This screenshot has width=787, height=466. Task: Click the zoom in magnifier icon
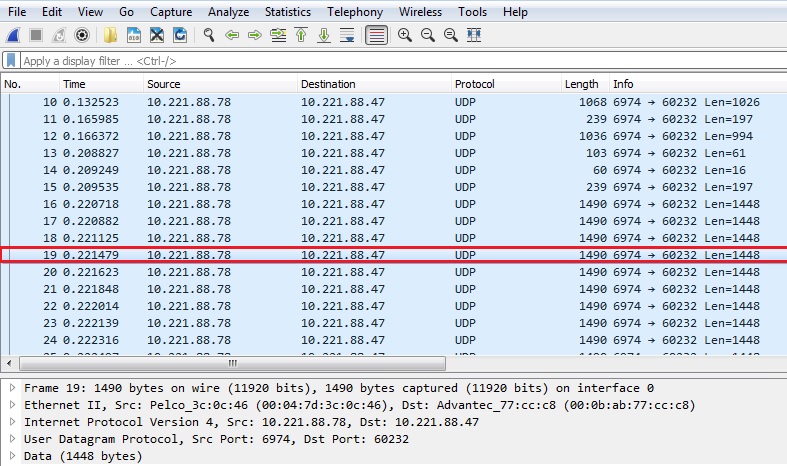coord(405,35)
